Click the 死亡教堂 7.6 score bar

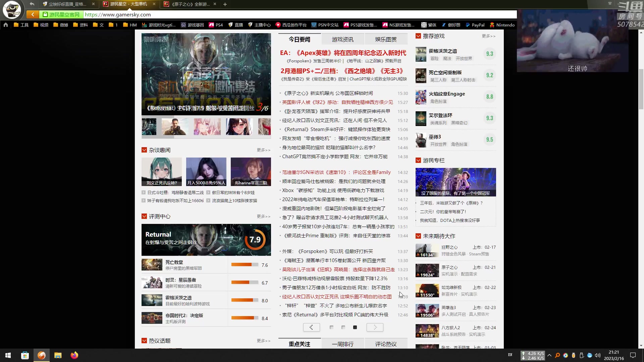[245, 265]
